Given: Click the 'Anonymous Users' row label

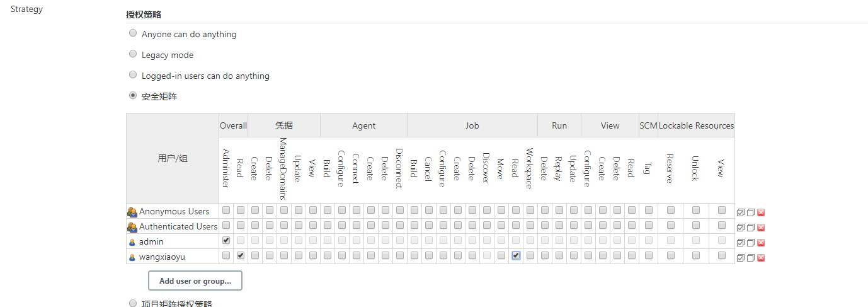Looking at the screenshot, I should pos(174,212).
